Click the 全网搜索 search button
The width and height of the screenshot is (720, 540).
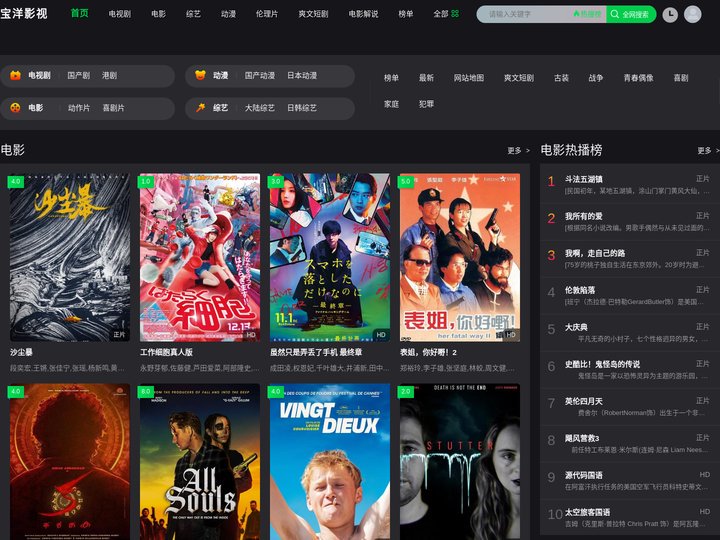pos(631,14)
